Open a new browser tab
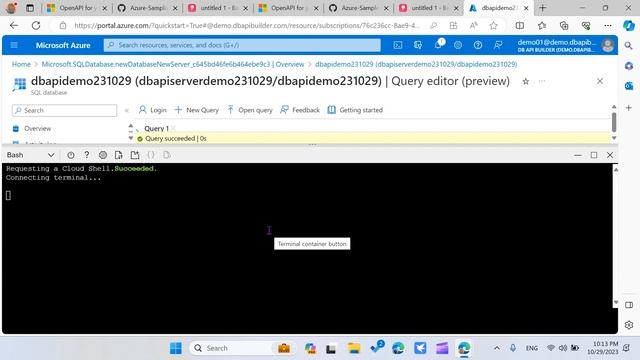The height and width of the screenshot is (360, 640). click(x=542, y=8)
